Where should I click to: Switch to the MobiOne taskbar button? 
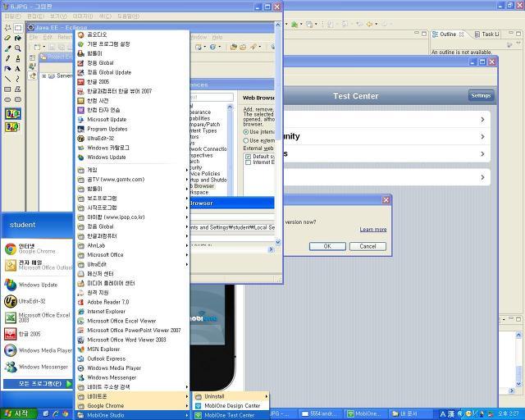[x=366, y=414]
